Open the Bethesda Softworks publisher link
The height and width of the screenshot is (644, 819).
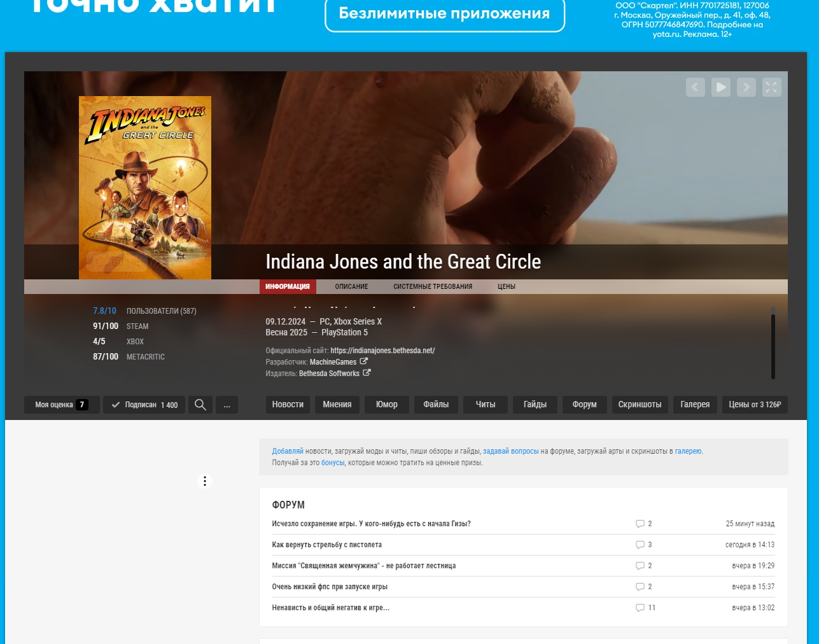pos(329,374)
